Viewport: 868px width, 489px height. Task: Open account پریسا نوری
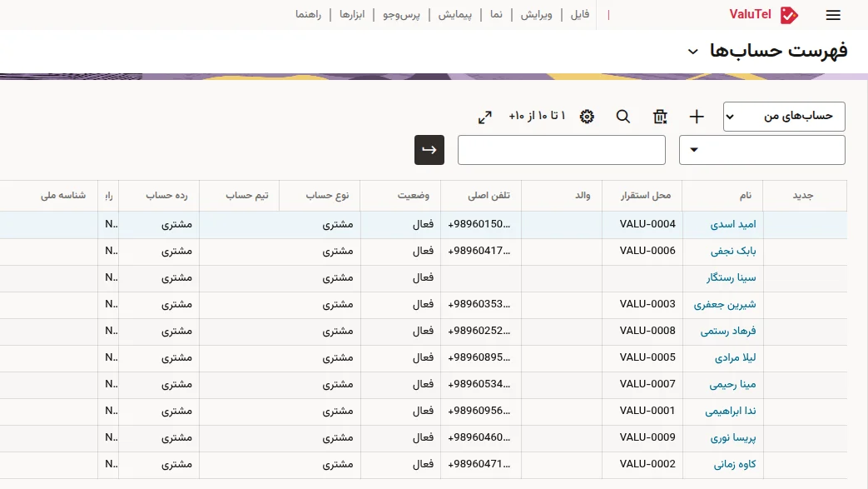(x=733, y=437)
